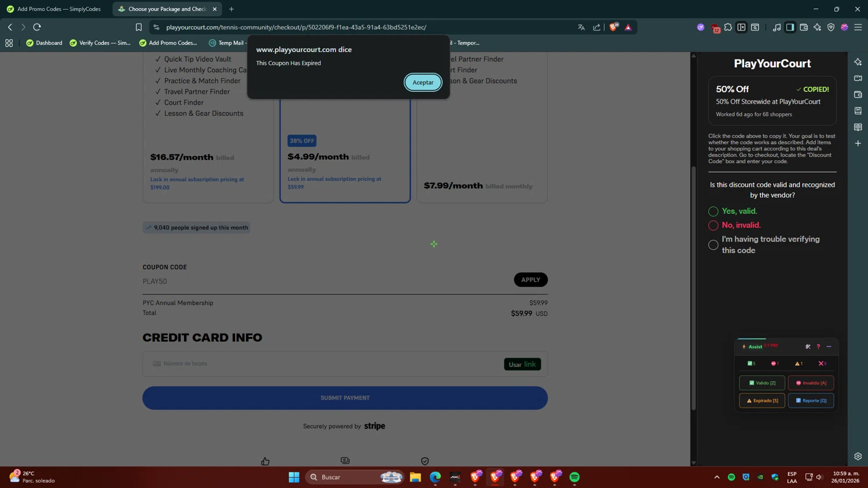
Task: Click the share page icon
Action: [597, 27]
